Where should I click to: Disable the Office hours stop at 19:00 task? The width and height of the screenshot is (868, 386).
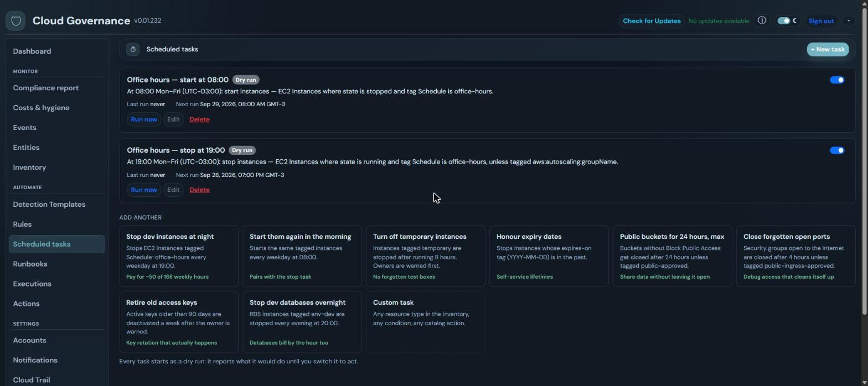(x=837, y=150)
